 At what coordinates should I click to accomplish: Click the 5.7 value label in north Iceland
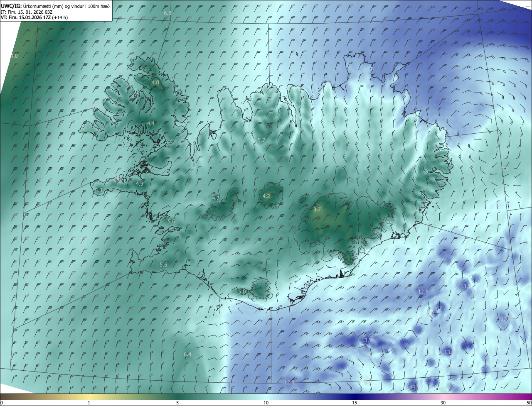(261, 140)
